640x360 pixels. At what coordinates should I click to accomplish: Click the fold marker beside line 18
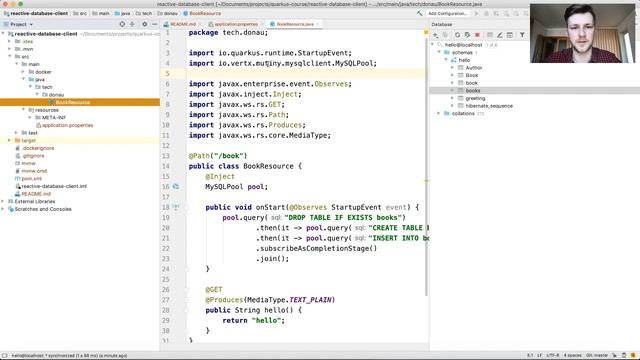(x=186, y=207)
